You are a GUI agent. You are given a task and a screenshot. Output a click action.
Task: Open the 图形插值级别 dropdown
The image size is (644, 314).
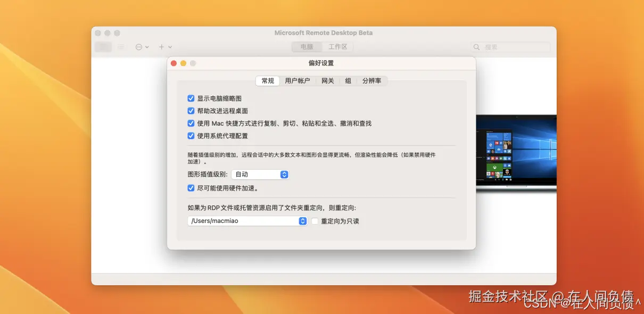point(260,174)
